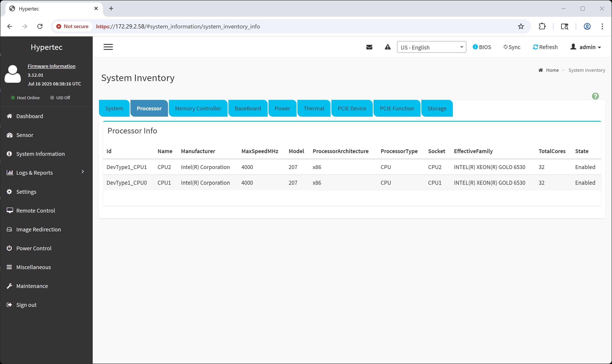Screen dimensions: 612x364
Task: Click the Sync icon button
Action: pos(505,47)
